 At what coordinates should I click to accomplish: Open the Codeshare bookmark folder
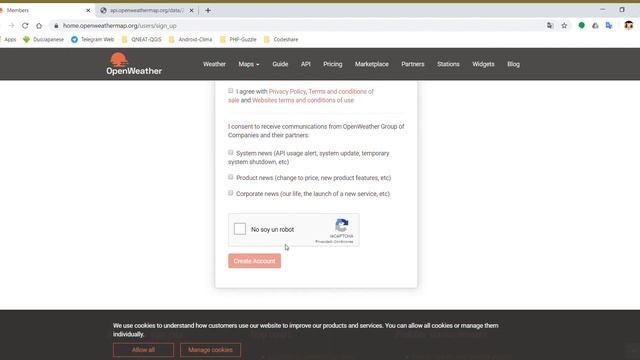(281, 40)
